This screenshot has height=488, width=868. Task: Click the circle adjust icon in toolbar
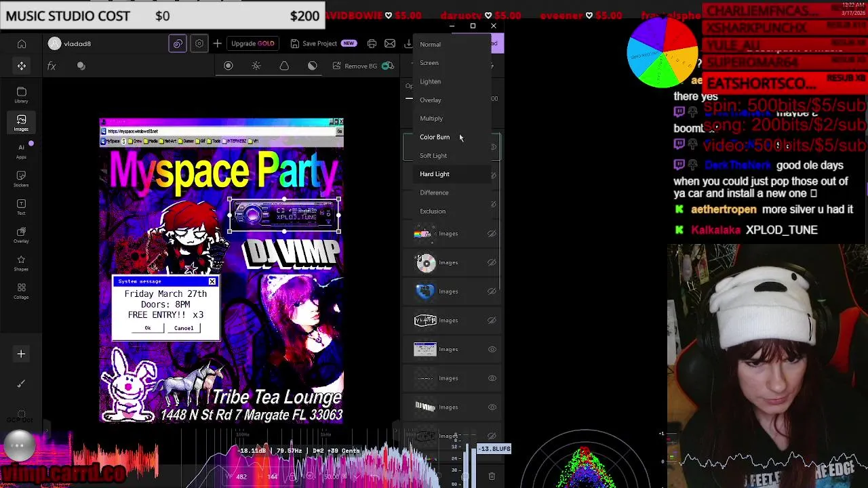(x=229, y=66)
